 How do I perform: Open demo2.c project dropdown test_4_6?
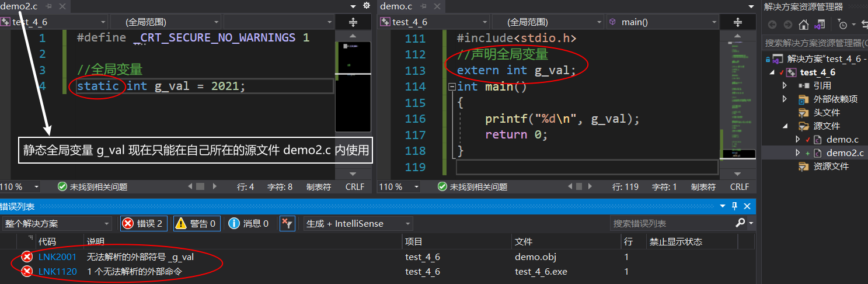(55, 22)
